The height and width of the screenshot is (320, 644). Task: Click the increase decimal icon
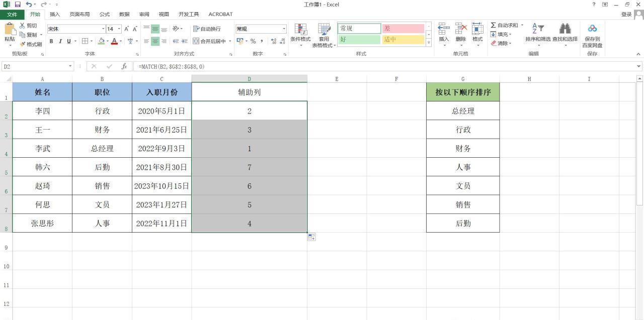click(x=274, y=41)
